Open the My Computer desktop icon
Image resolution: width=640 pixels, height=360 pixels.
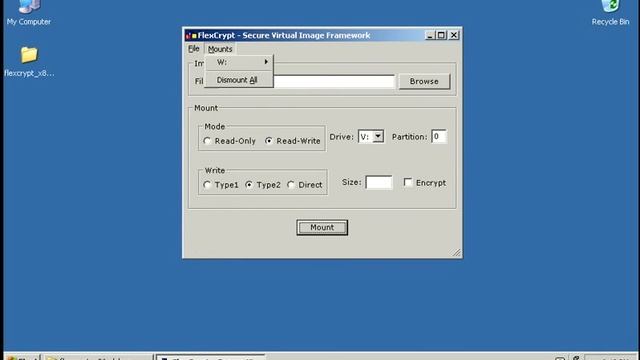(29, 12)
